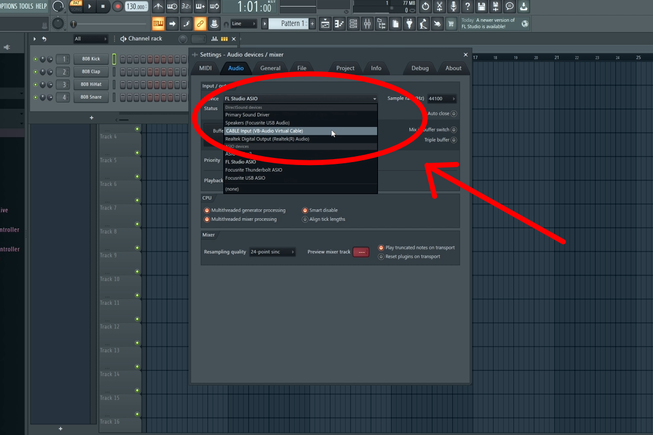Toggle Multithreaded generator processing option
653x435 pixels.
244,210
